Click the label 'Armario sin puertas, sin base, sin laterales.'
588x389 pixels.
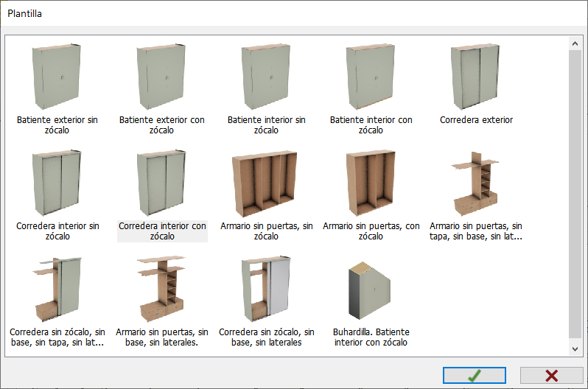coord(161,337)
